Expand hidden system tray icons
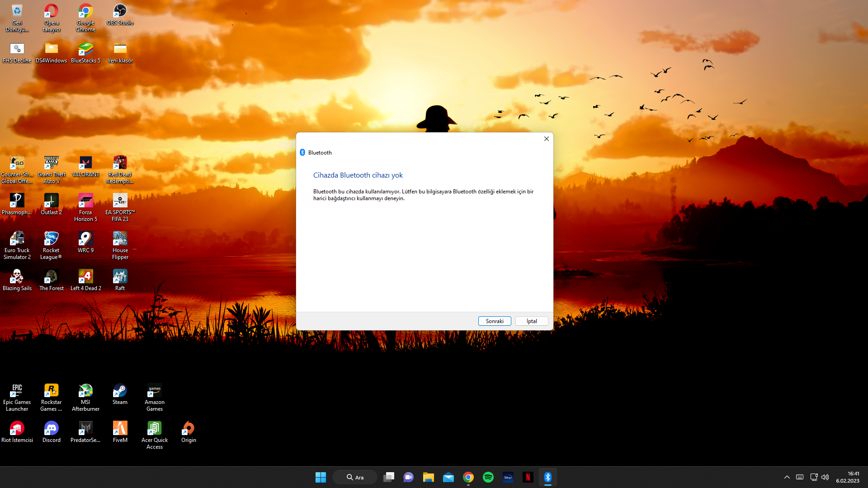 787,477
